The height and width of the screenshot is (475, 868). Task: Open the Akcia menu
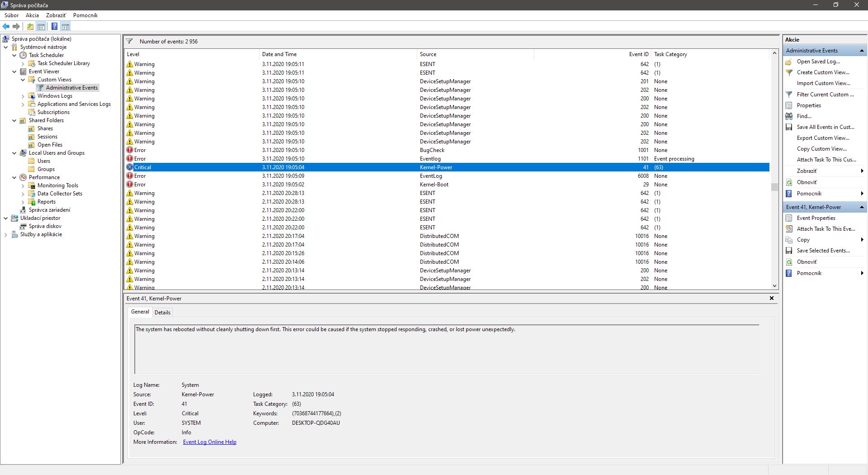[32, 15]
